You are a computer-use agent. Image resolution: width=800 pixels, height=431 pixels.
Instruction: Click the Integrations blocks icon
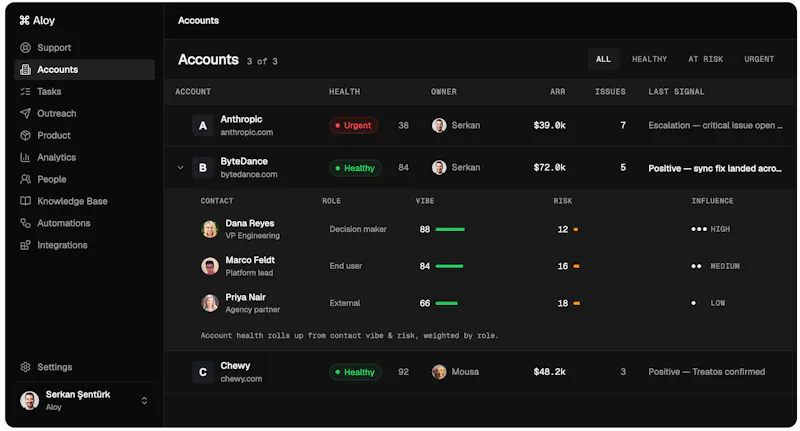[25, 245]
